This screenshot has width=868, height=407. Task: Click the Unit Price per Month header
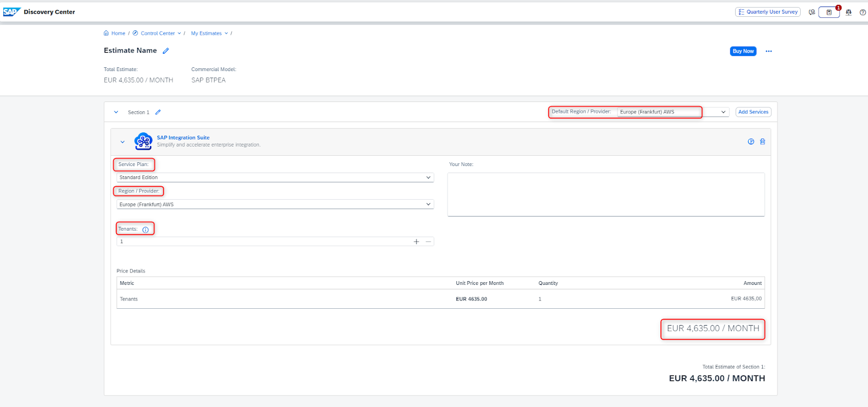480,283
